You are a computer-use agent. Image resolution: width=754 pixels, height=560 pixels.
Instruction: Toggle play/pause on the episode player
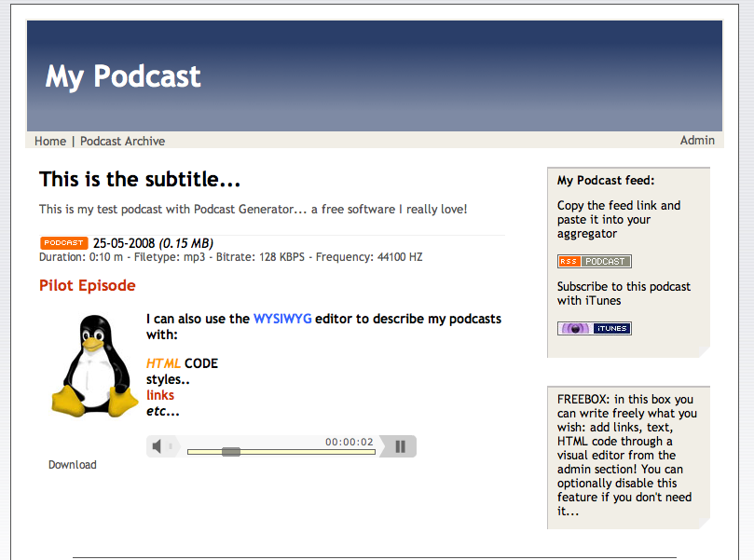[x=401, y=445]
